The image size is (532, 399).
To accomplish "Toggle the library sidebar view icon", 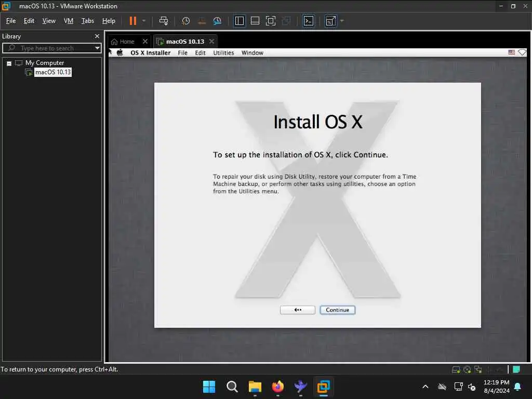I will tap(240, 21).
